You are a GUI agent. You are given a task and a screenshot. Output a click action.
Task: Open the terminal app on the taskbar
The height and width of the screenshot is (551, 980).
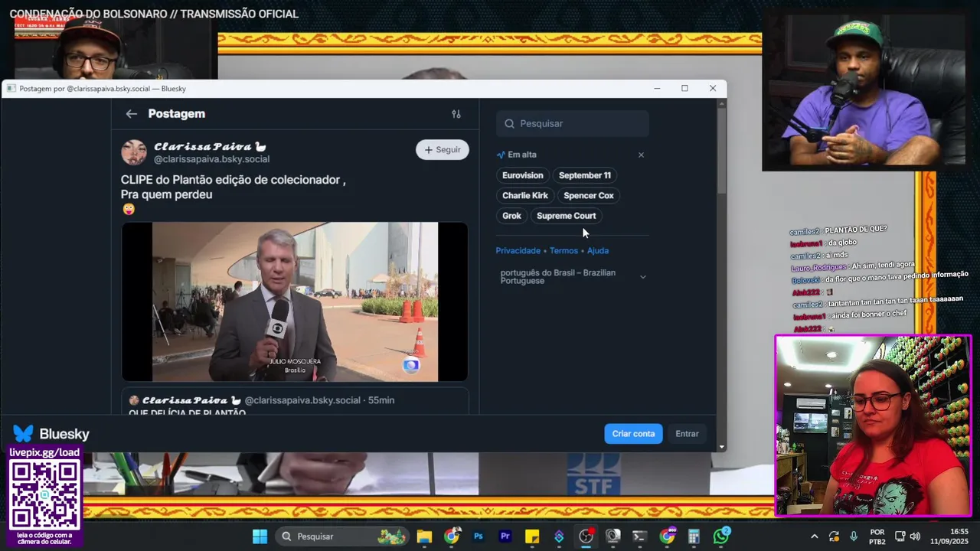[x=639, y=536]
